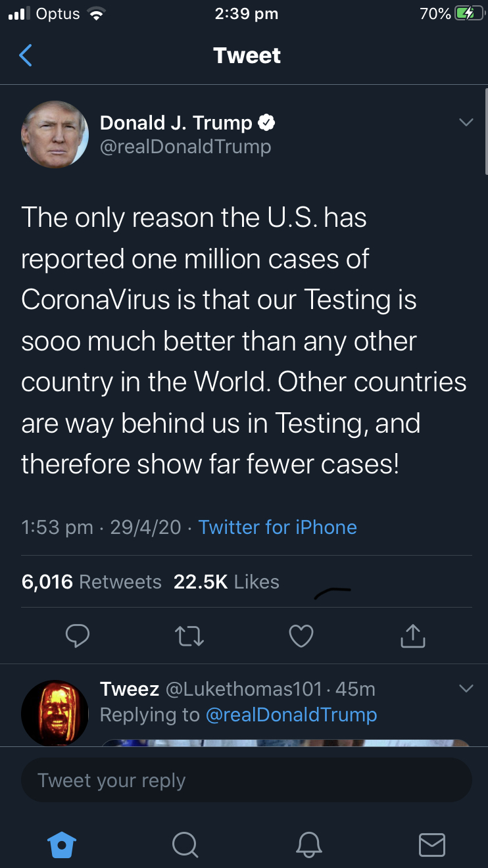Share the tweet via share icon
Screen dimensions: 488x868
[x=412, y=635]
